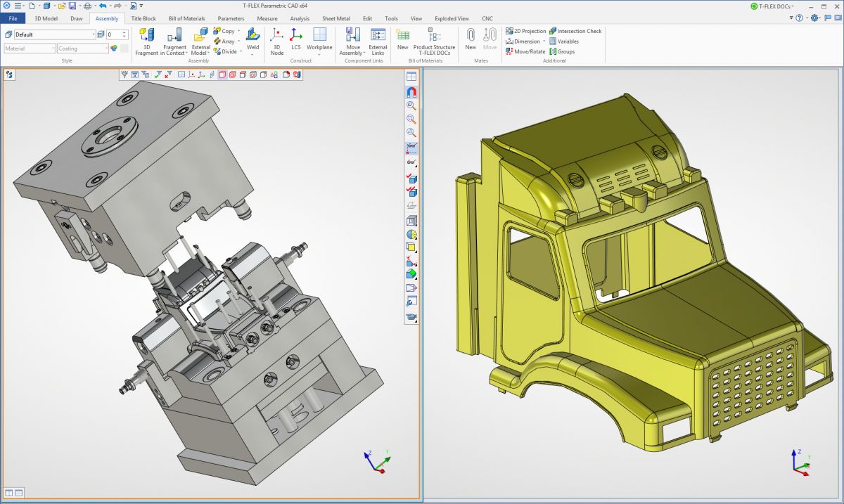Click the first zoom magnifier in view toolbar
Screen dimensions: 844x504
point(411,106)
